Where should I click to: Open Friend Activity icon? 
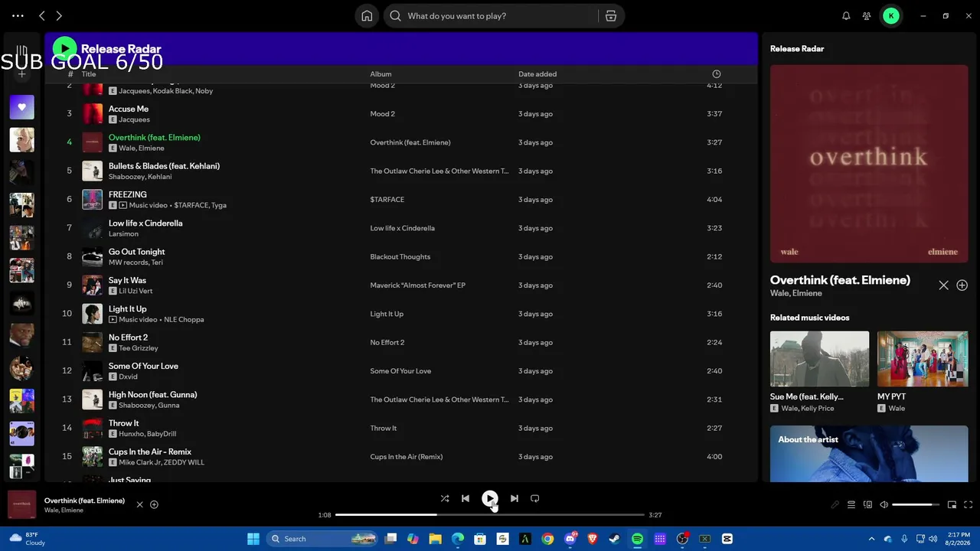(867, 16)
